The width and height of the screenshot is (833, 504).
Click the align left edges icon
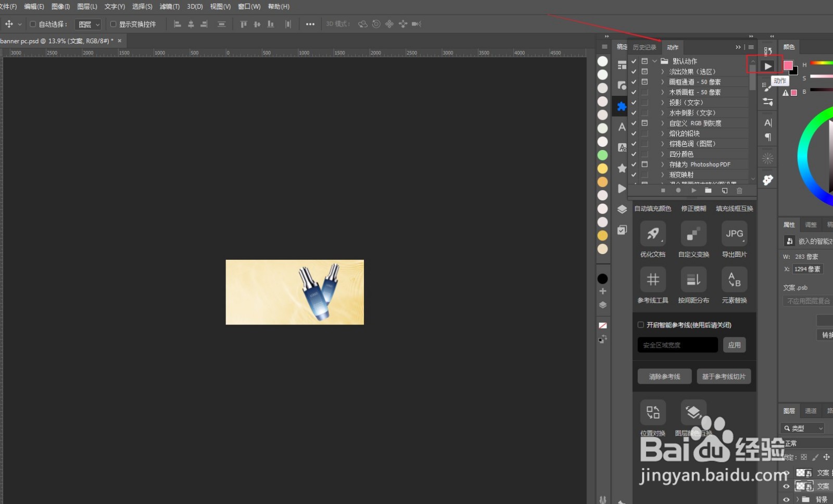pyautogui.click(x=177, y=24)
